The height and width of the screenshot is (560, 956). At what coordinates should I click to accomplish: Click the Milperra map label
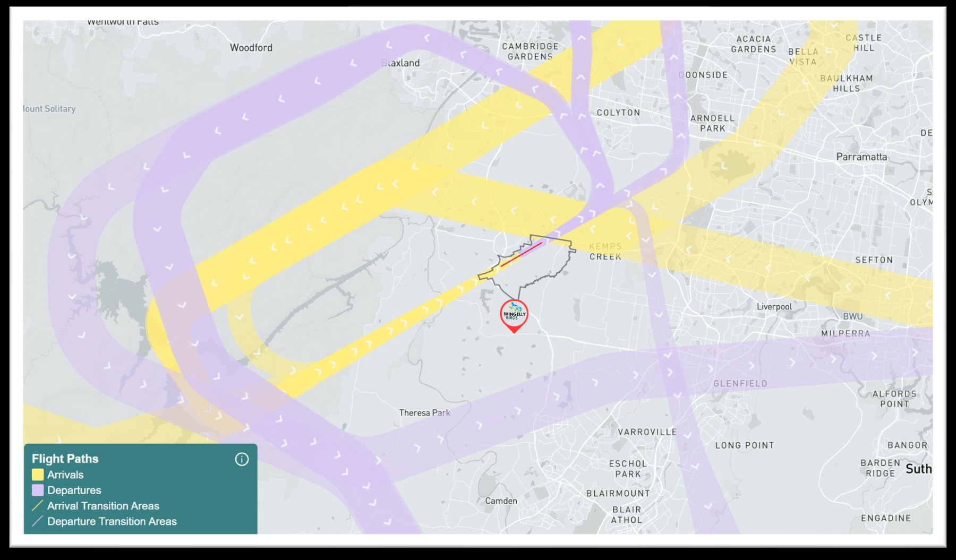pos(846,333)
